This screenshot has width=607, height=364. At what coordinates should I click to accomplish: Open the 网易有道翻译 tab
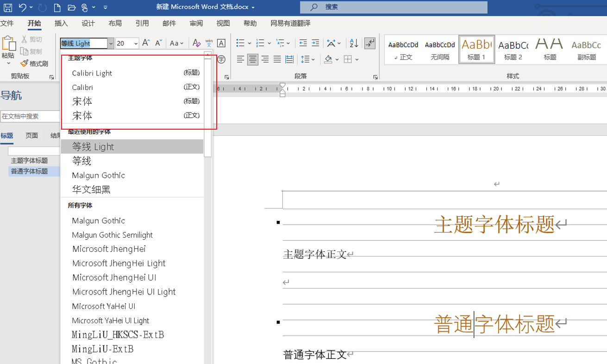(x=290, y=23)
